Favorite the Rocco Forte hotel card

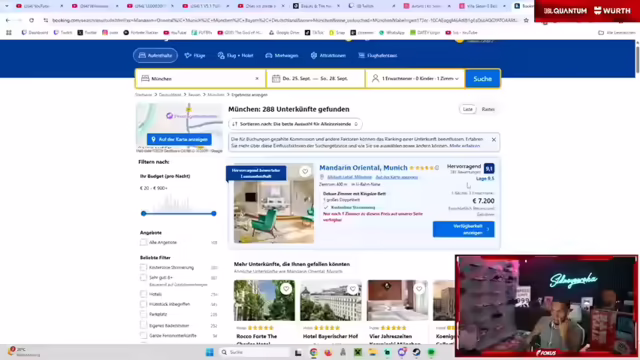(x=286, y=289)
